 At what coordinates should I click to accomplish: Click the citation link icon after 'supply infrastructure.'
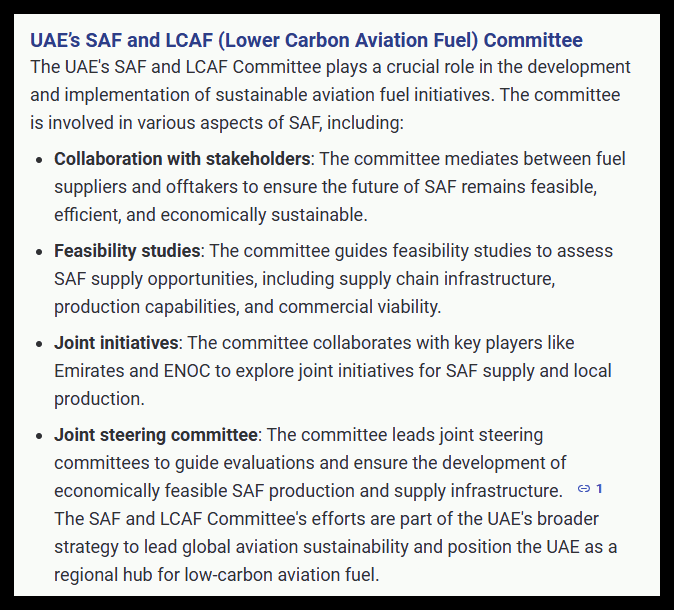(584, 489)
